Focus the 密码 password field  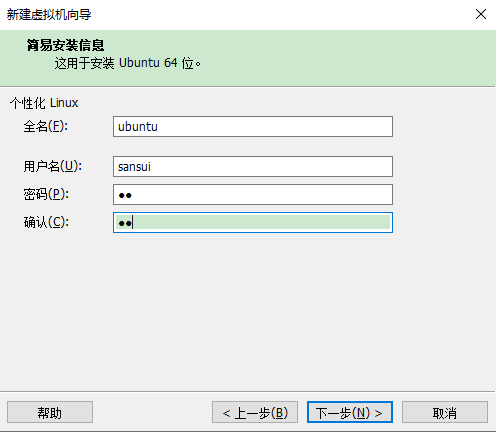click(x=253, y=195)
